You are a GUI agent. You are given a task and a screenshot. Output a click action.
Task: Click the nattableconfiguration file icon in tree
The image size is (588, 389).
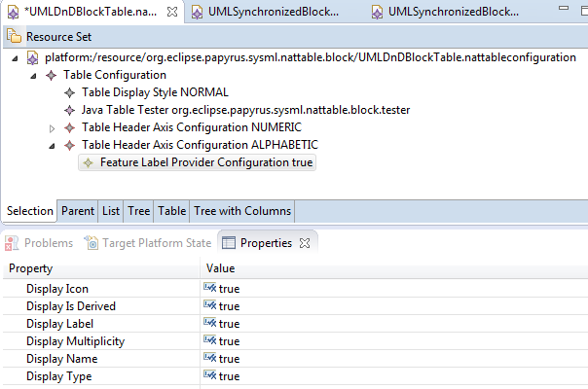pyautogui.click(x=33, y=57)
